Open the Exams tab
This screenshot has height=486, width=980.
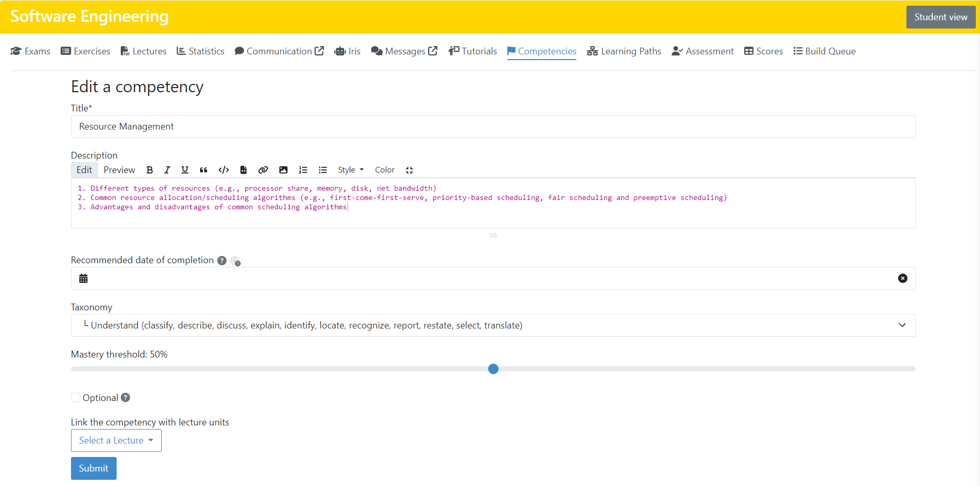coord(31,51)
